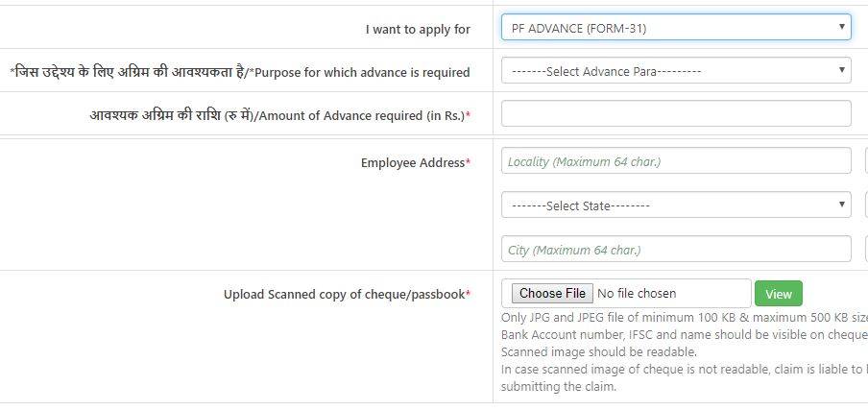Click the 'Only JPG and JPEG file' note
Viewport: 868px width, 410px height.
684,318
